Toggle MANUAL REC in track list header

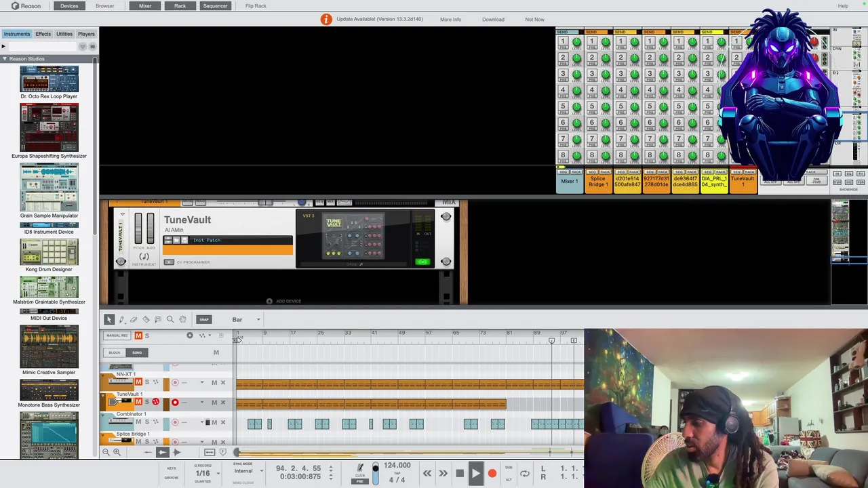point(117,335)
